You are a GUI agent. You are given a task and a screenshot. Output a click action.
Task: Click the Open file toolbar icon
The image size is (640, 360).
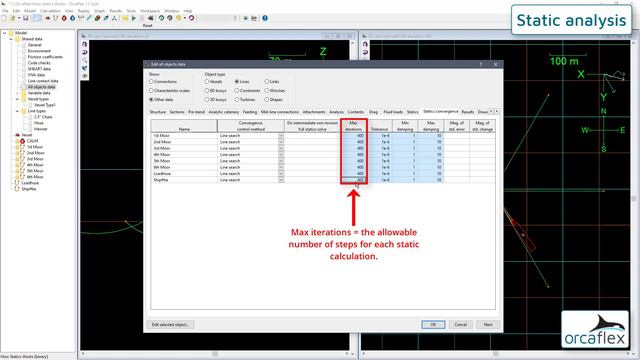pyautogui.click(x=13, y=18)
